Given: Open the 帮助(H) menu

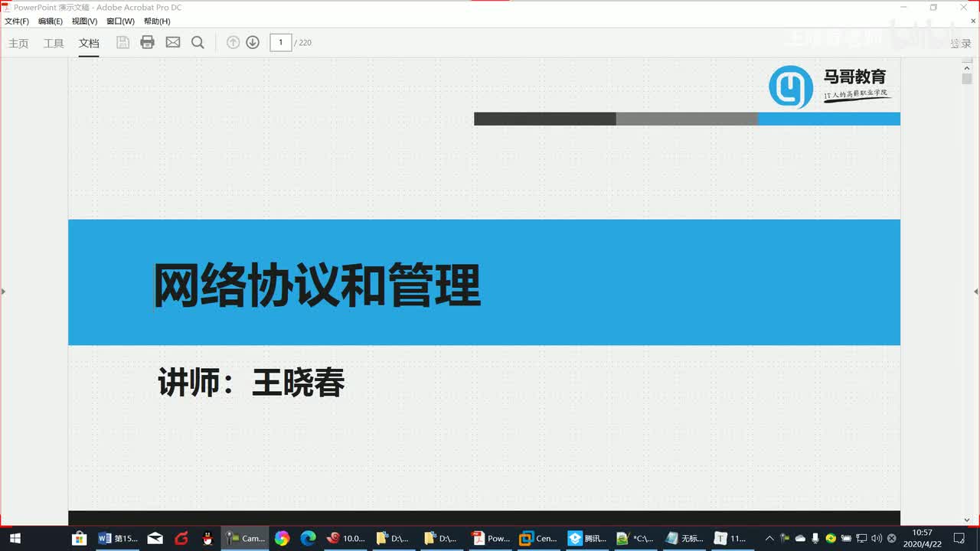Looking at the screenshot, I should tap(157, 21).
